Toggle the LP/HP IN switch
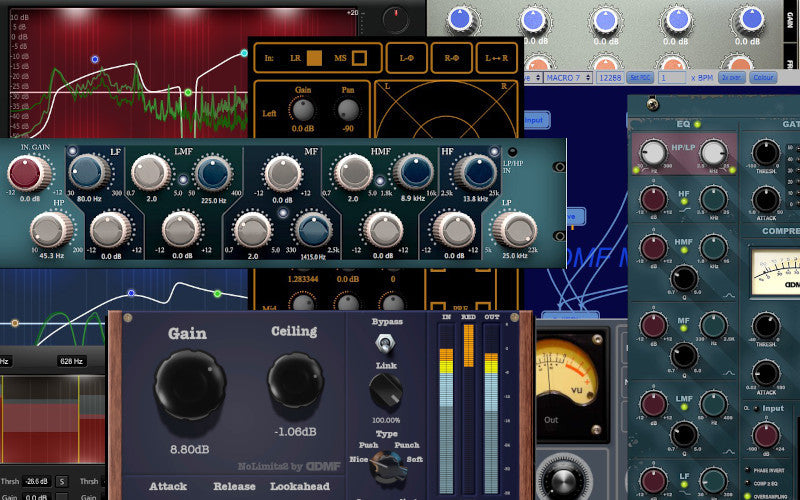Image resolution: width=800 pixels, height=500 pixels. point(512,151)
